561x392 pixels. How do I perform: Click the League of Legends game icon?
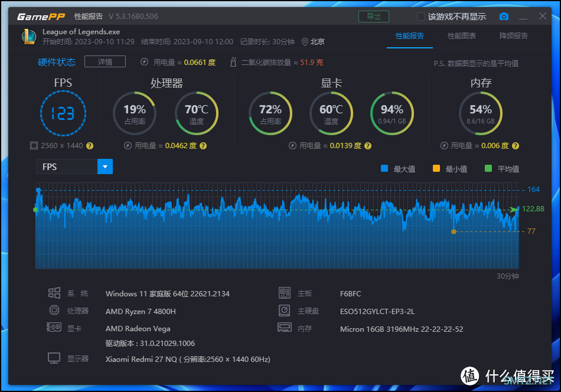click(x=29, y=37)
